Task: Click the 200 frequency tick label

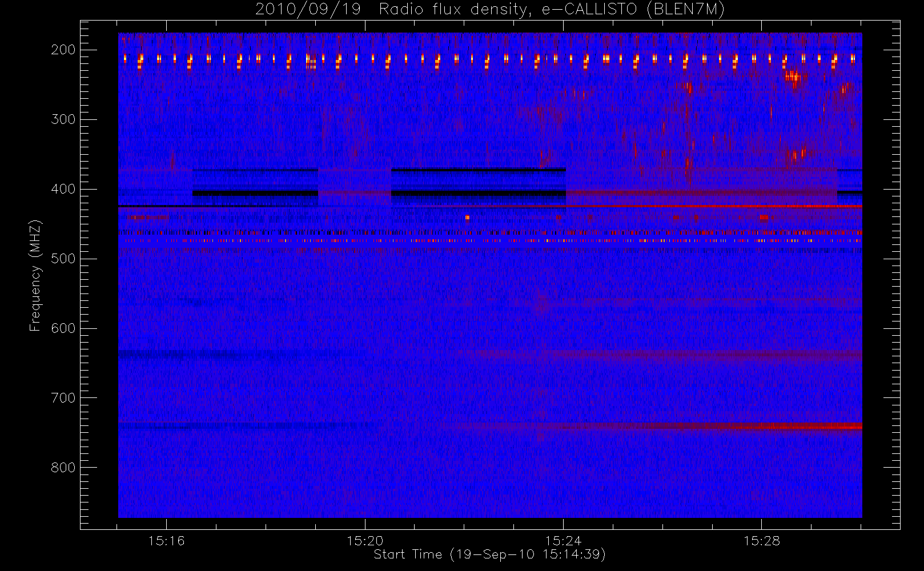Action: (63, 50)
